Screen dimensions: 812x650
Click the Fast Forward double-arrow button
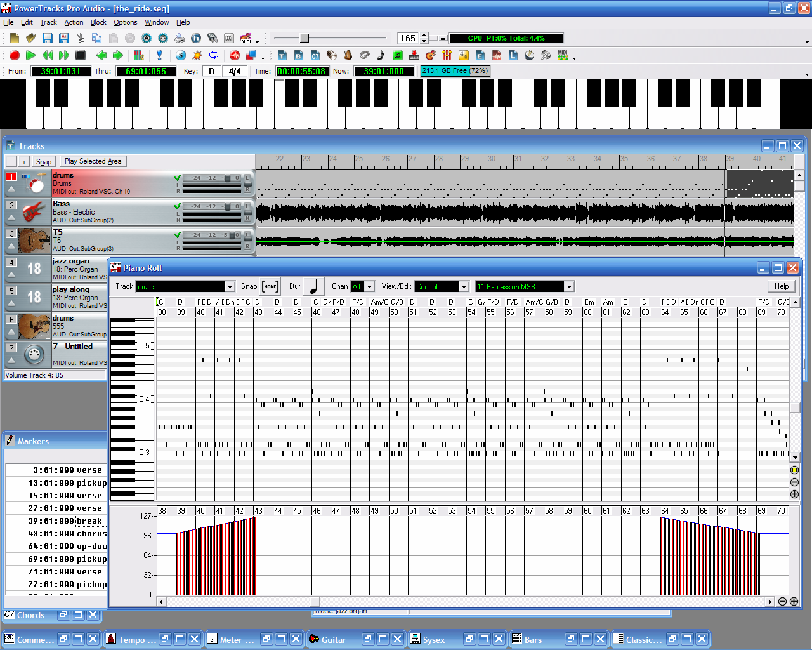click(64, 55)
